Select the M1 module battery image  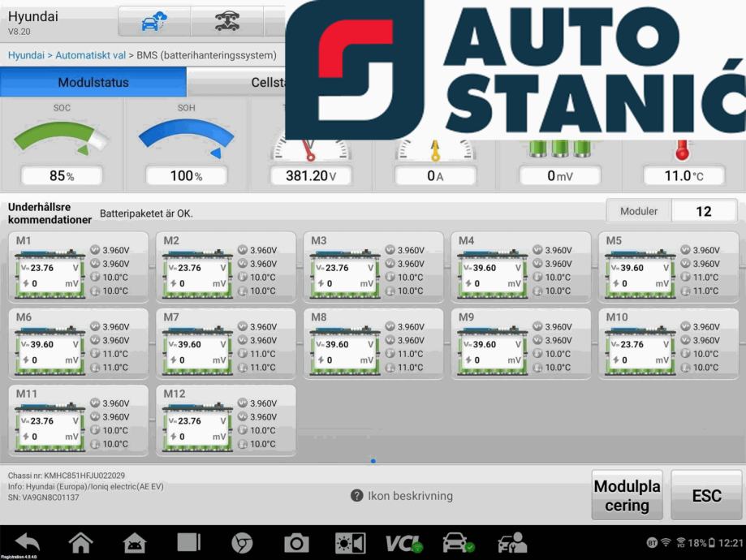pyautogui.click(x=50, y=274)
